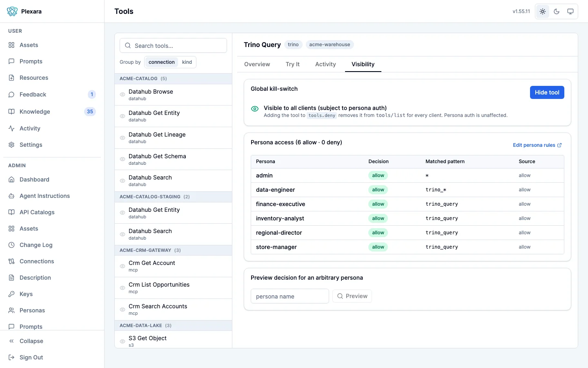Click the data-engineer persona row
The width and height of the screenshot is (588, 368).
click(408, 190)
